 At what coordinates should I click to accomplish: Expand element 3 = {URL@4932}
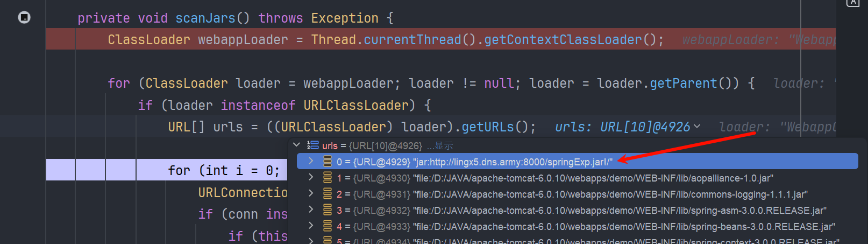(311, 209)
